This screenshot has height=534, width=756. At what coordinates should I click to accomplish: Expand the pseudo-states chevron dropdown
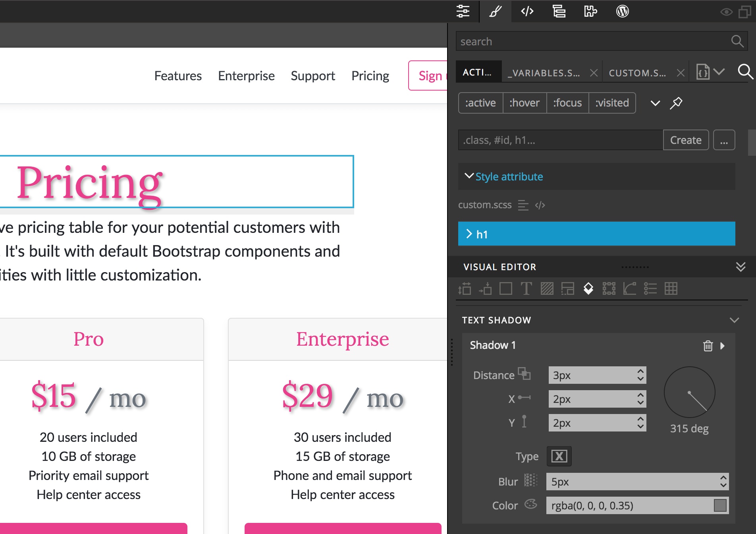pyautogui.click(x=655, y=103)
